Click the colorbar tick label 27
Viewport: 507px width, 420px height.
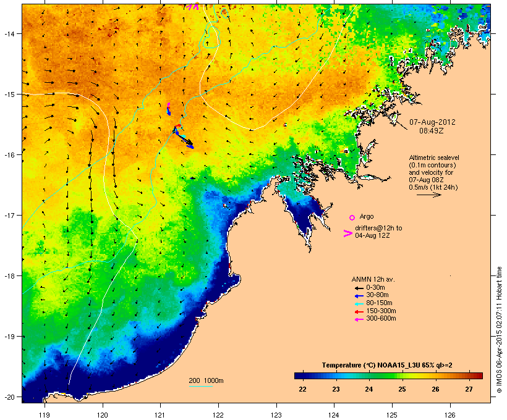[x=469, y=389]
